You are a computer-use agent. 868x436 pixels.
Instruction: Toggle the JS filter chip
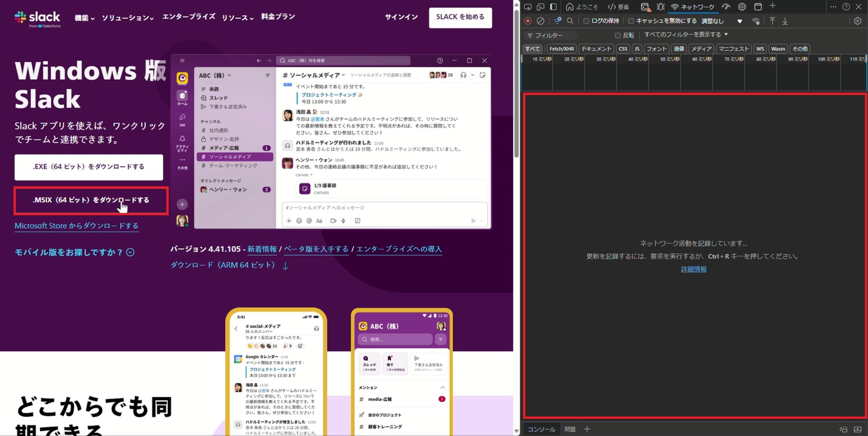point(637,49)
